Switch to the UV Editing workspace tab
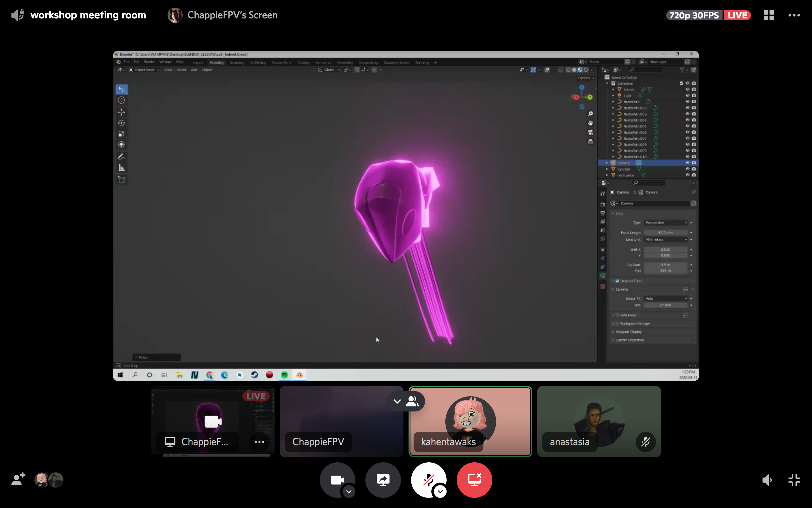The height and width of the screenshot is (508, 812). (257, 63)
